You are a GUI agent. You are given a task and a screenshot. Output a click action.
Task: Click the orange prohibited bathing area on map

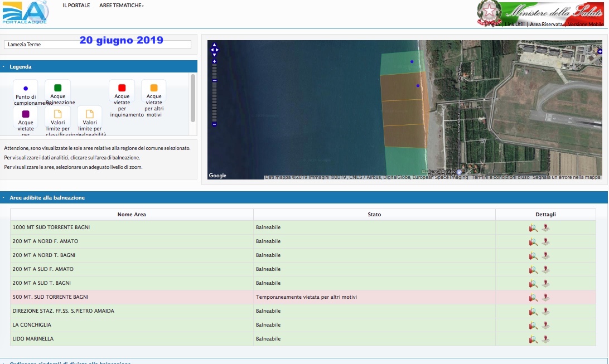point(404,110)
